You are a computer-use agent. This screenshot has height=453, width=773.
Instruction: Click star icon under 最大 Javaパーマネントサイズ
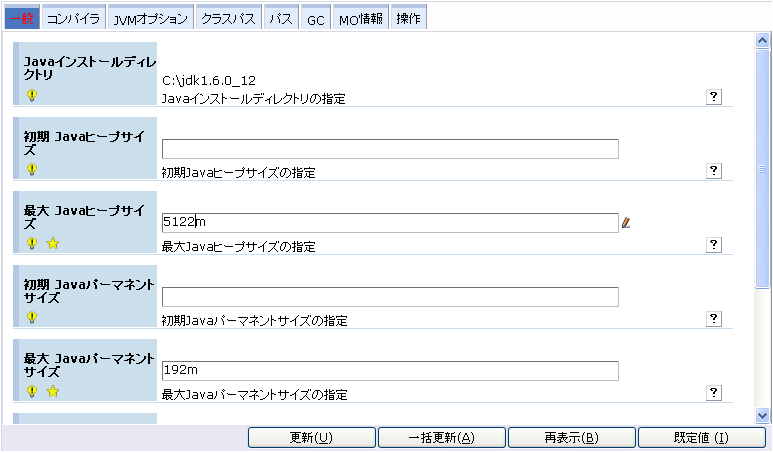(53, 391)
